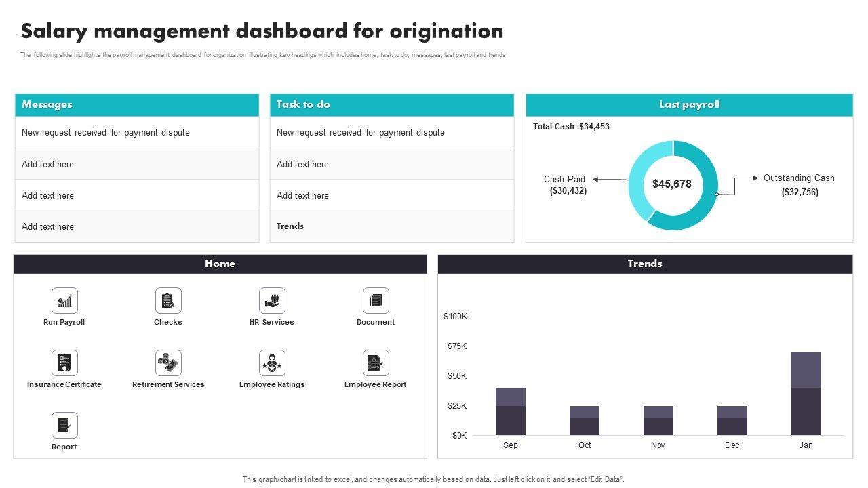Screen dimensions: 868x488
Task: Click the ($32,756) amount
Action: tap(800, 192)
